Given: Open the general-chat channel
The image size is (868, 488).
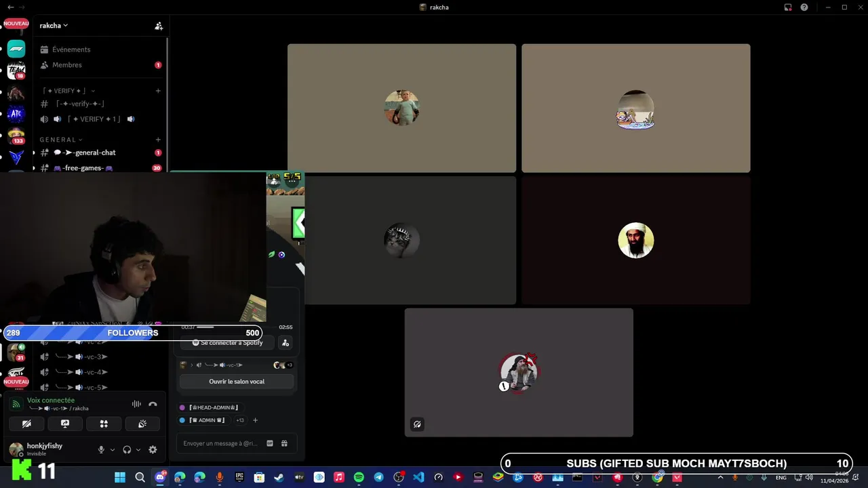Looking at the screenshot, I should click(100, 152).
